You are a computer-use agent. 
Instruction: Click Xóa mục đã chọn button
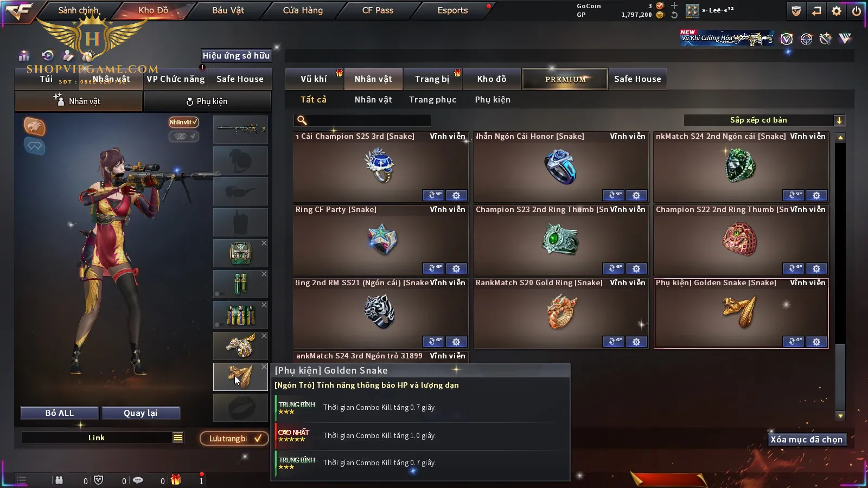pos(807,440)
